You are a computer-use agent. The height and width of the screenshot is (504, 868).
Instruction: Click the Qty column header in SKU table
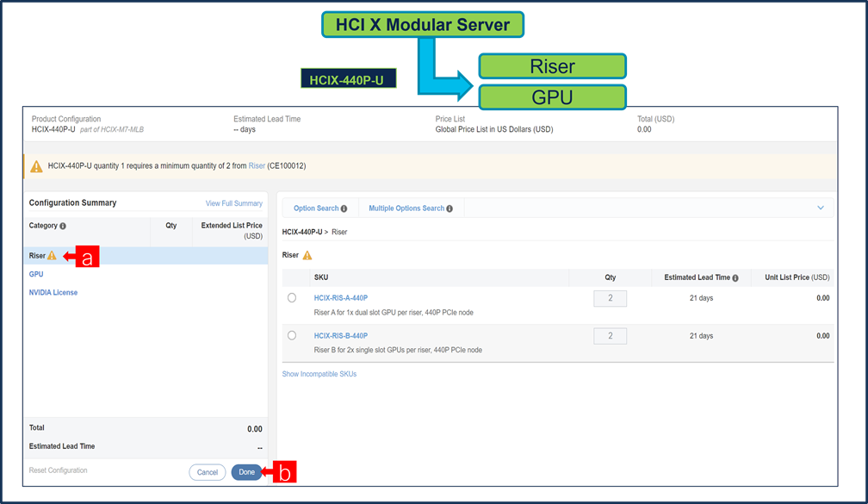[x=610, y=277]
